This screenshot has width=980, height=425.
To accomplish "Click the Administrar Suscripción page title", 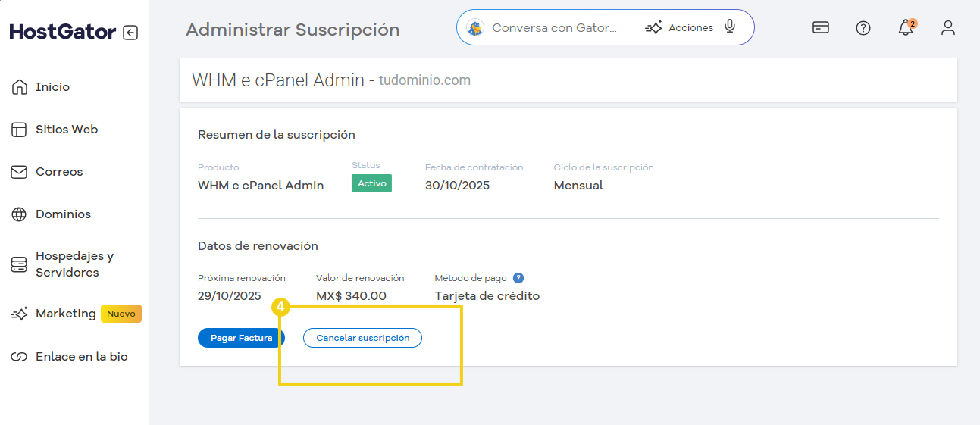I will tap(293, 30).
